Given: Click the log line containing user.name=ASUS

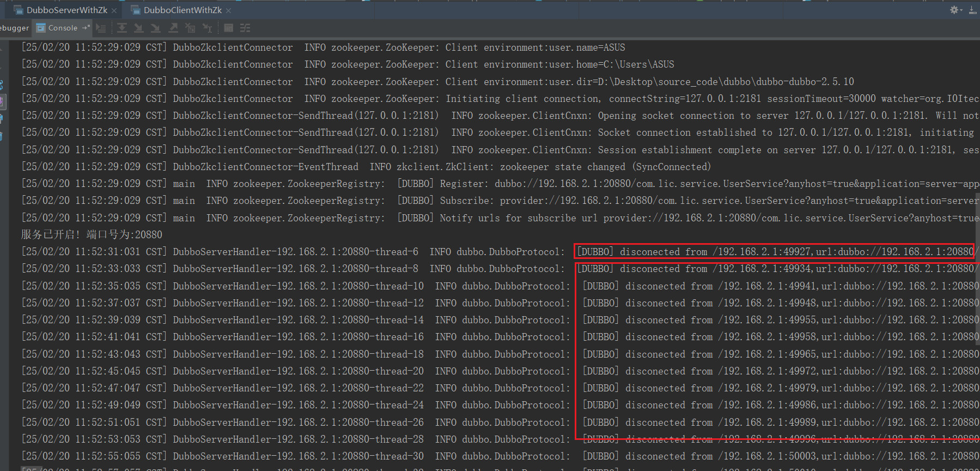Looking at the screenshot, I should [x=323, y=47].
